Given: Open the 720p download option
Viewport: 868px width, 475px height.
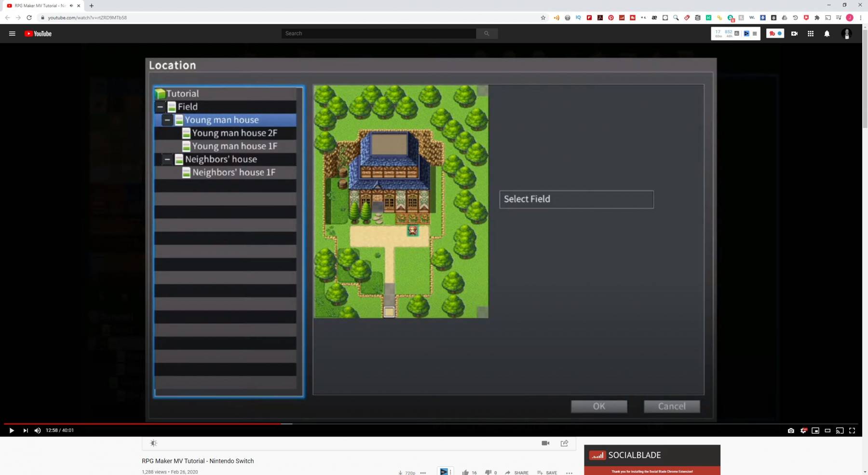Looking at the screenshot, I should tap(407, 473).
